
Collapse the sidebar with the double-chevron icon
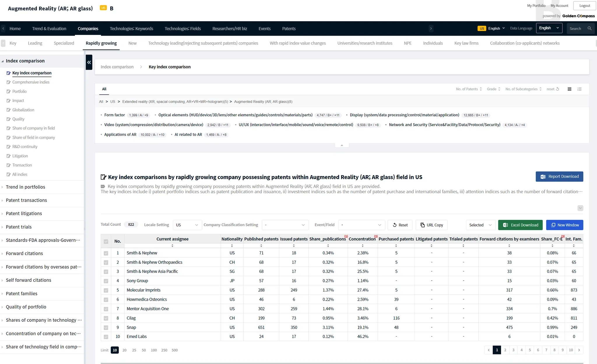click(89, 62)
